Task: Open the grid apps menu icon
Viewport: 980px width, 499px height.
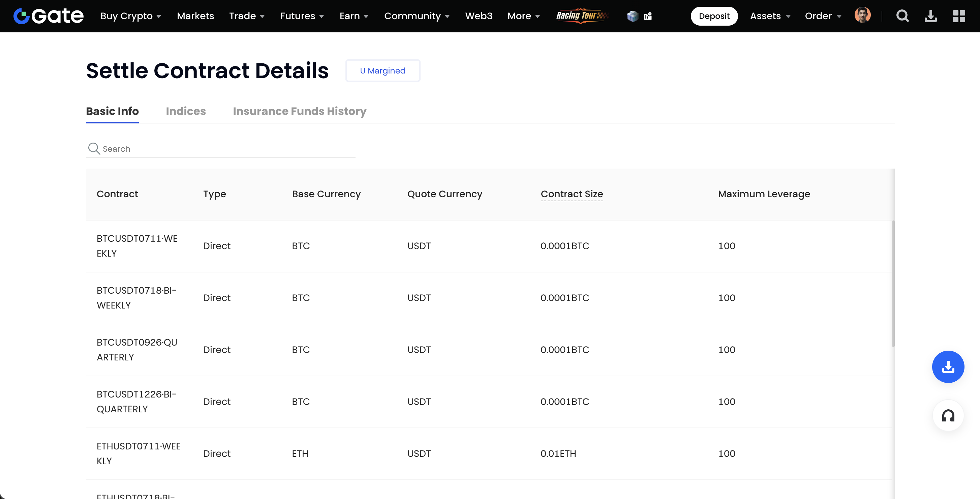Action: coord(959,16)
